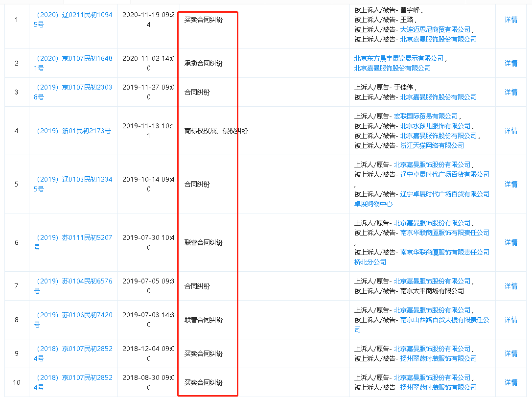Screen dimensions: 532x400
Task: Select the 商标权权属、侵权纠纷 cell
Action: (216, 131)
